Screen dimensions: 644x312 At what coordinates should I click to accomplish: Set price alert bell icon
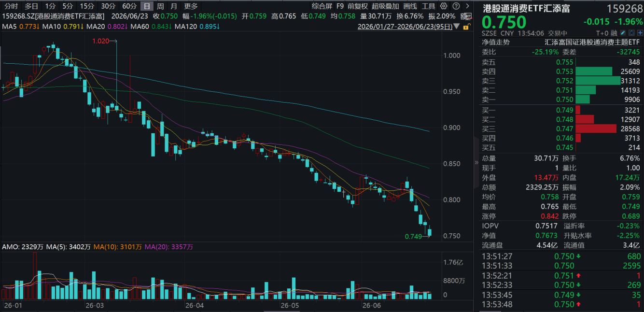[x=630, y=33]
